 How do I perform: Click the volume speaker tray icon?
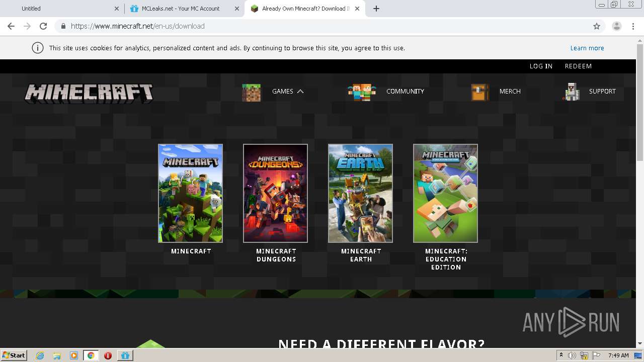click(572, 355)
